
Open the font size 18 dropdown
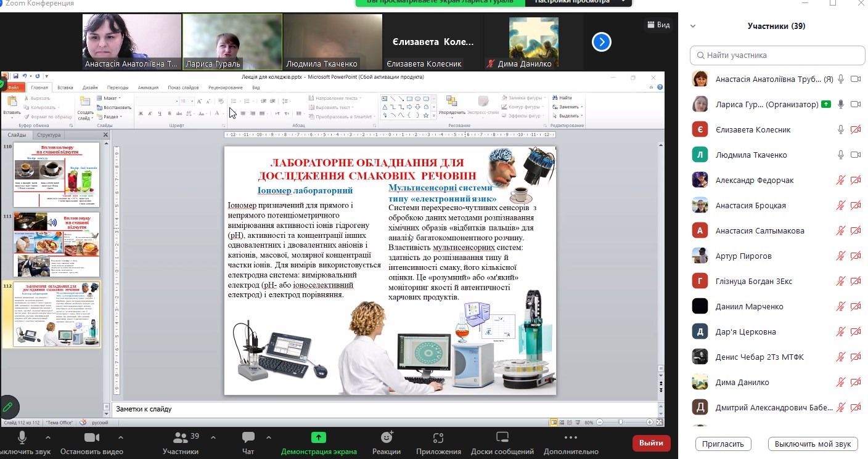pos(192,101)
